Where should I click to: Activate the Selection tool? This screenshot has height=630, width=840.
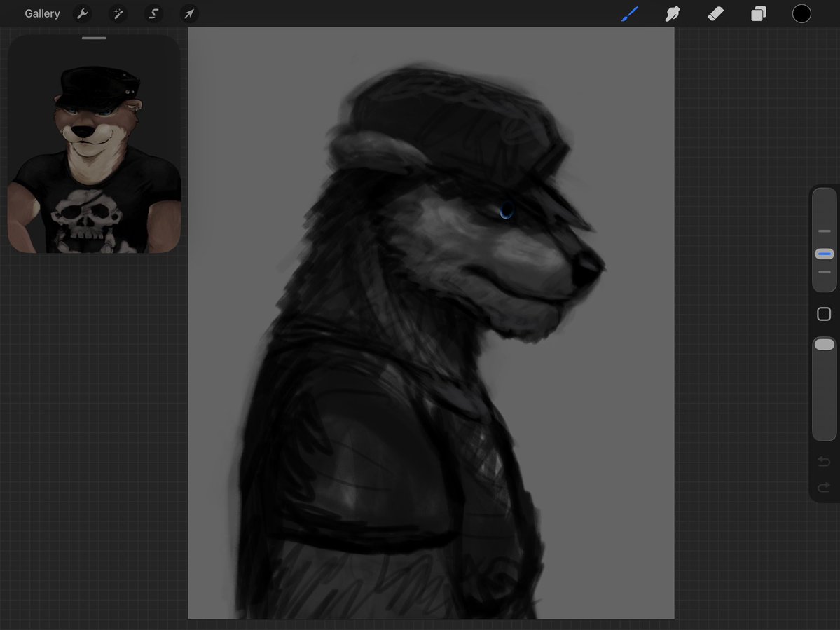153,13
